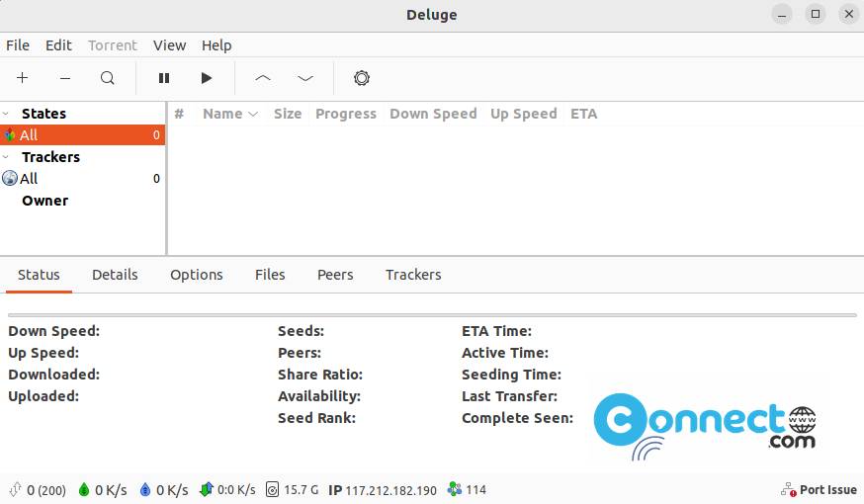Sort by the Down Speed column header
Screen dimensions: 864x504
tap(433, 114)
